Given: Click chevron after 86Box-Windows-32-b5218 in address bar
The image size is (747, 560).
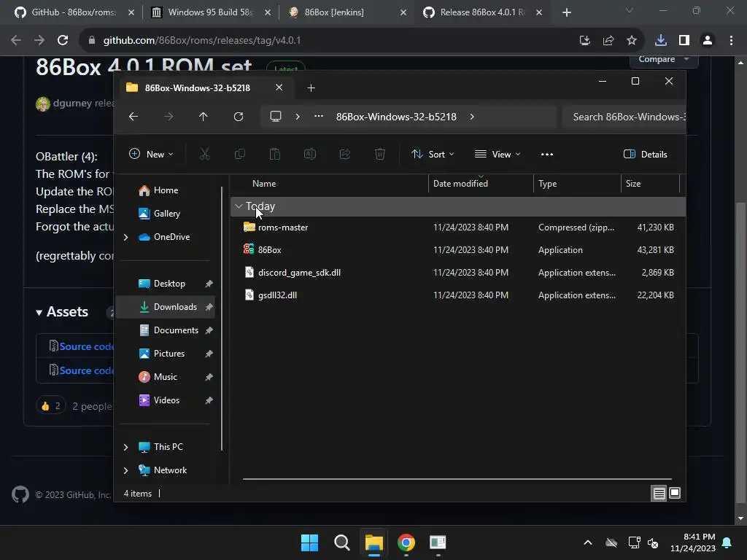Looking at the screenshot, I should click(472, 117).
